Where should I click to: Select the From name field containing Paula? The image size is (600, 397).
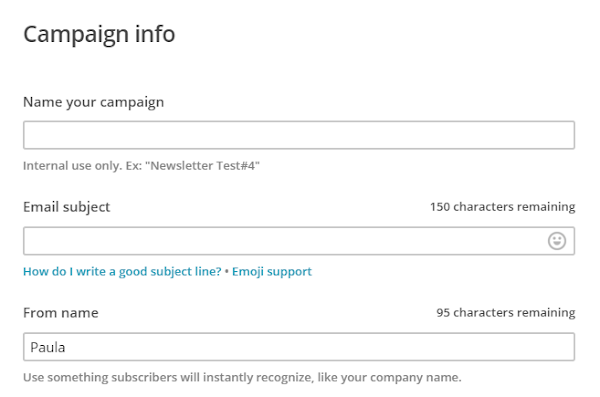coord(299,347)
